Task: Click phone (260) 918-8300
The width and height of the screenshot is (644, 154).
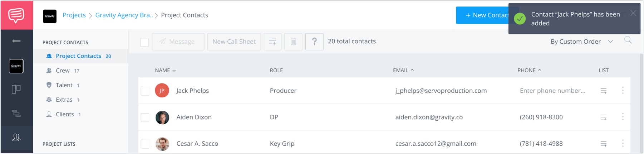Action: pos(541,117)
